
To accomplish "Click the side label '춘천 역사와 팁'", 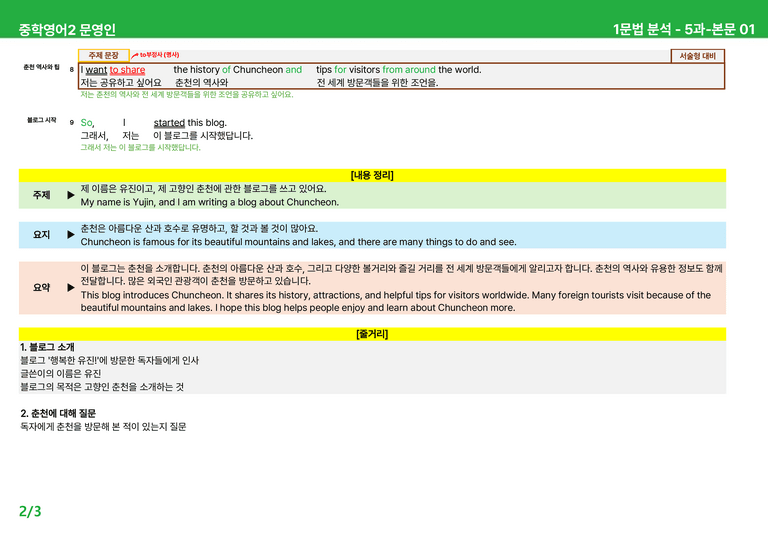I will (41, 67).
